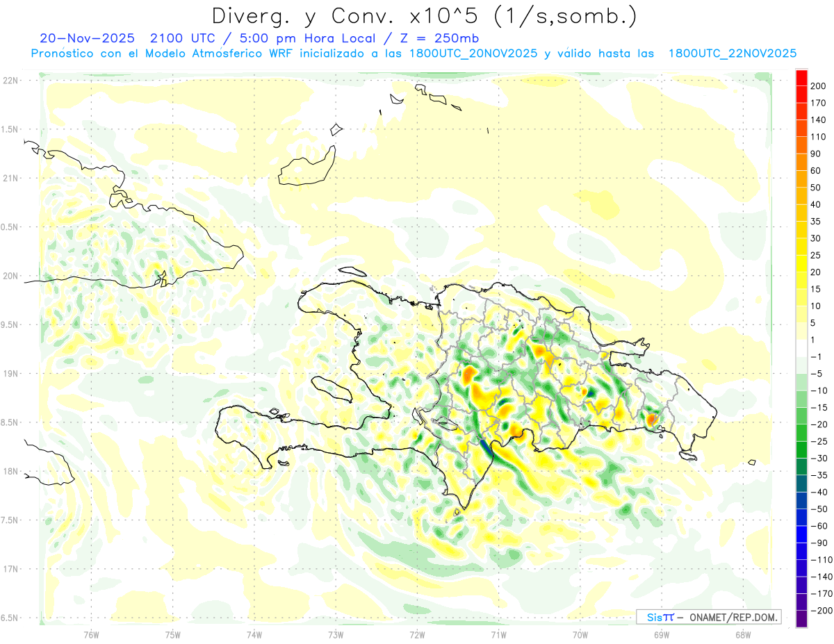The image size is (834, 644).
Task: Click the 75W longitude label
Action: 173,635
